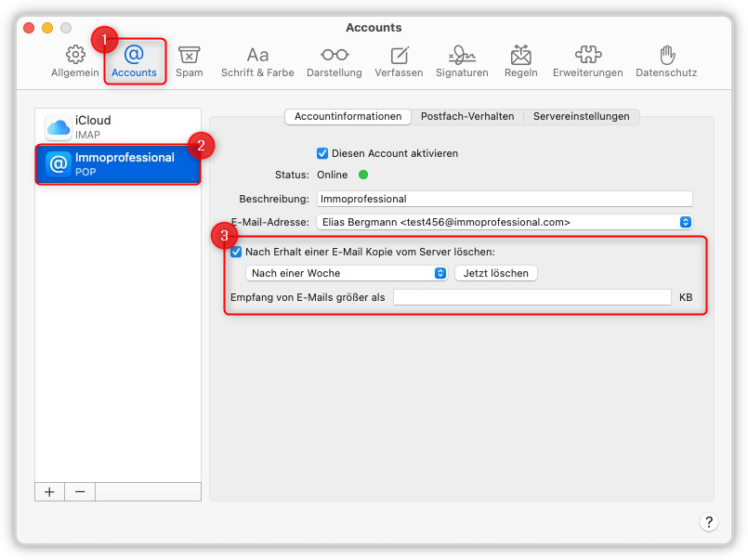The width and height of the screenshot is (748, 560).
Task: Open Schrift & Farbe settings
Action: [257, 61]
